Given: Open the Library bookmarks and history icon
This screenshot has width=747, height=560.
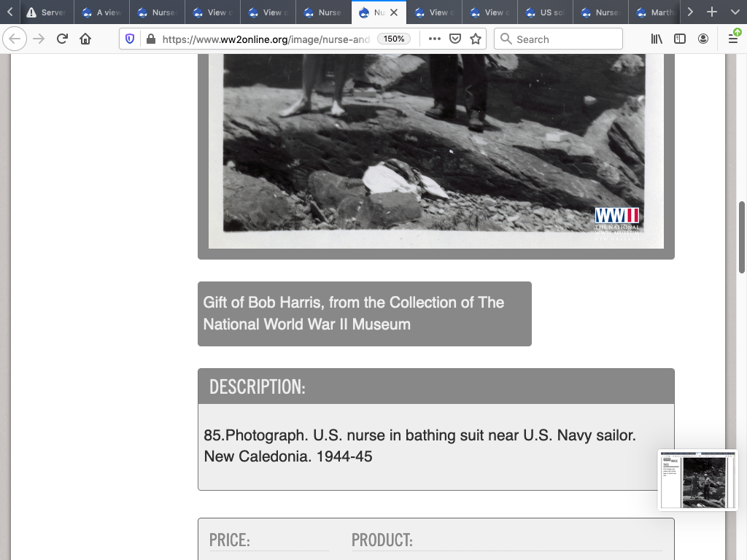Looking at the screenshot, I should (657, 39).
